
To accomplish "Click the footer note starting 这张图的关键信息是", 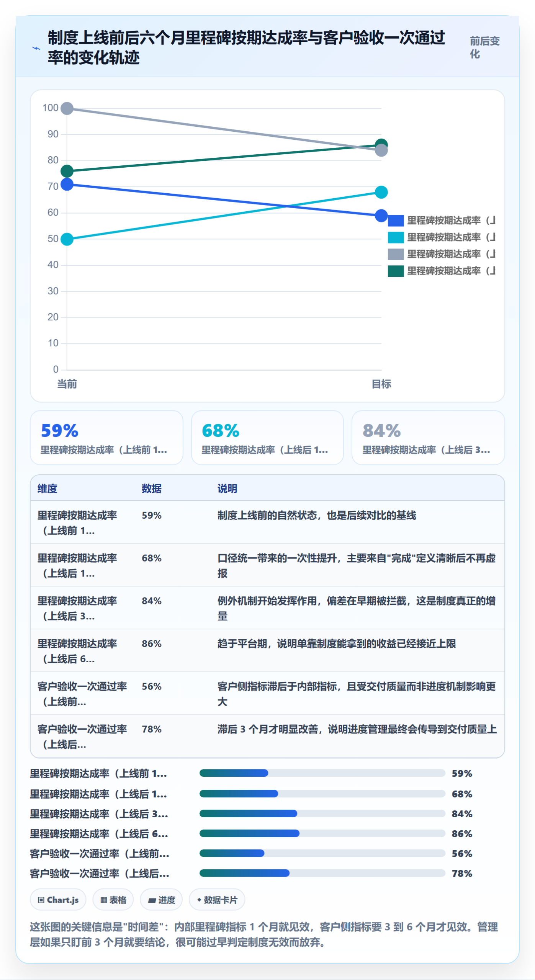I will point(264,935).
